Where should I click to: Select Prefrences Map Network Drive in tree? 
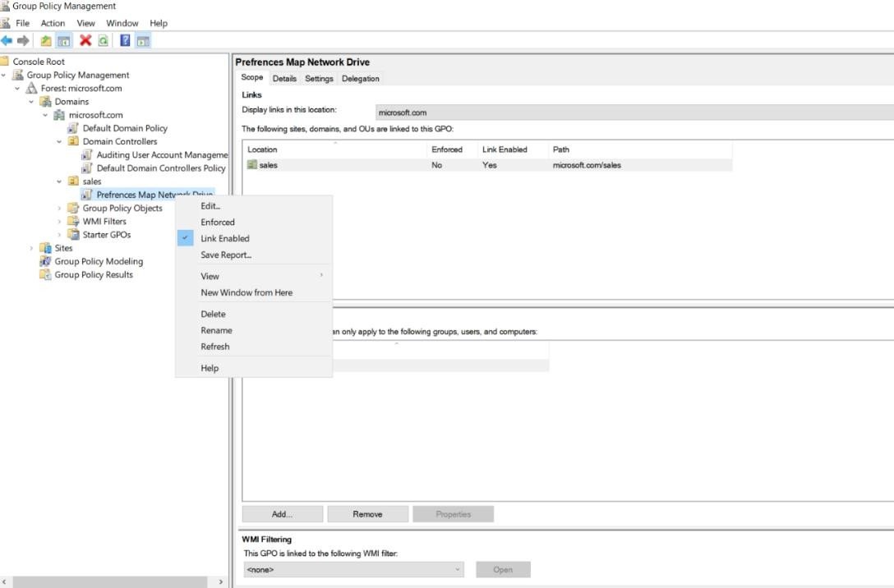pyautogui.click(x=154, y=195)
